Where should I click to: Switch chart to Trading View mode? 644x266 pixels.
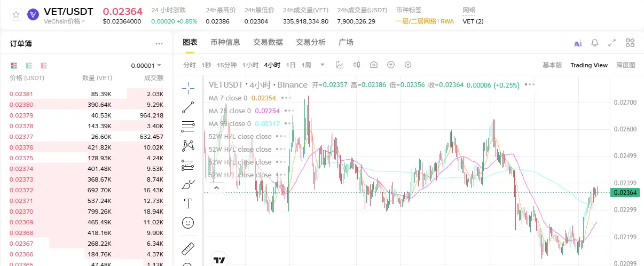589,65
